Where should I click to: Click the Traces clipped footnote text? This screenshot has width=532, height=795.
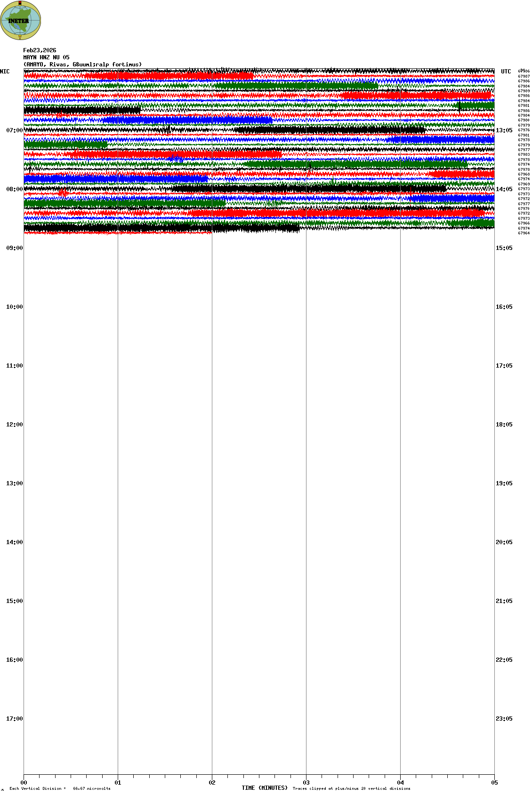351,788
